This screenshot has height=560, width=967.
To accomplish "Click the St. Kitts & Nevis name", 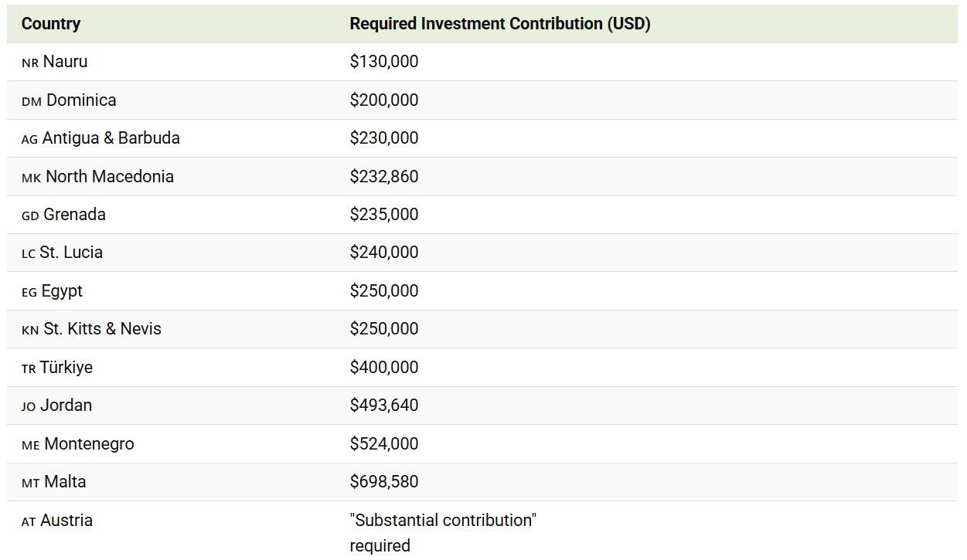I will tap(103, 329).
